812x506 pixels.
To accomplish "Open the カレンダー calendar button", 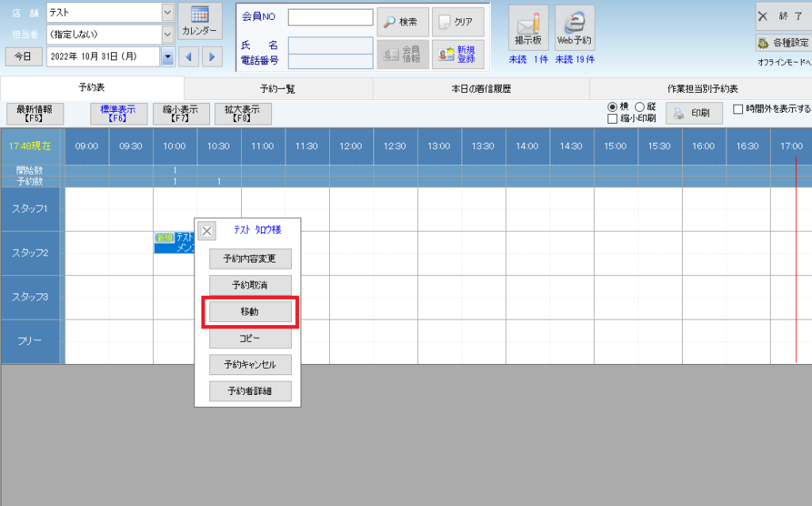I will tap(200, 21).
